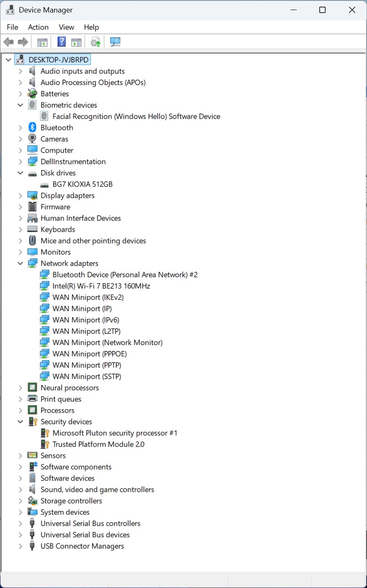Collapse the Biometric devices node
The image size is (367, 588).
point(20,105)
